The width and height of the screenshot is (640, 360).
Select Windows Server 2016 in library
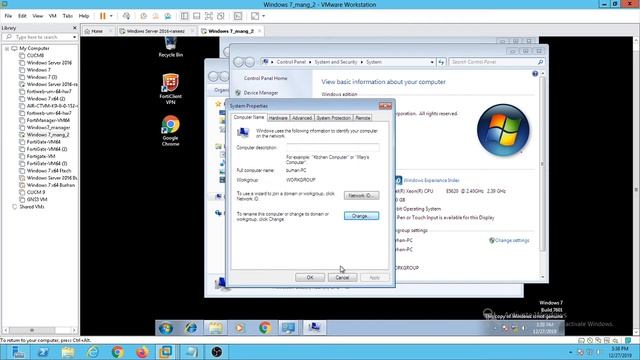49,63
